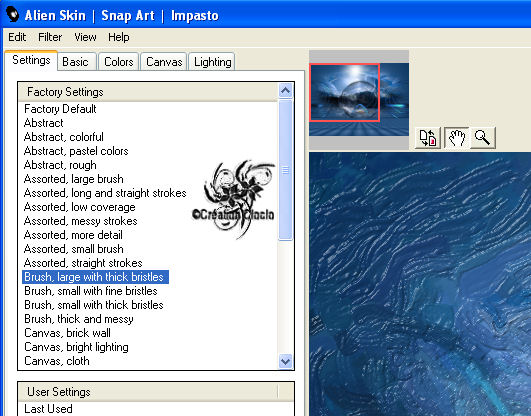Choose Assorted, small brush preset
Viewport: 531px width, 416px height.
[x=74, y=249]
